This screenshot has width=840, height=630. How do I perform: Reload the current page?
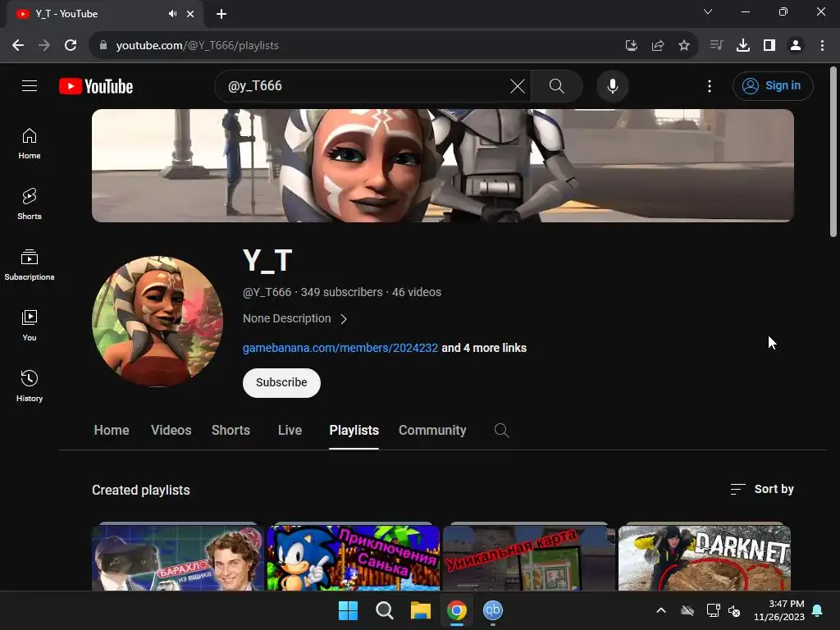click(x=71, y=45)
